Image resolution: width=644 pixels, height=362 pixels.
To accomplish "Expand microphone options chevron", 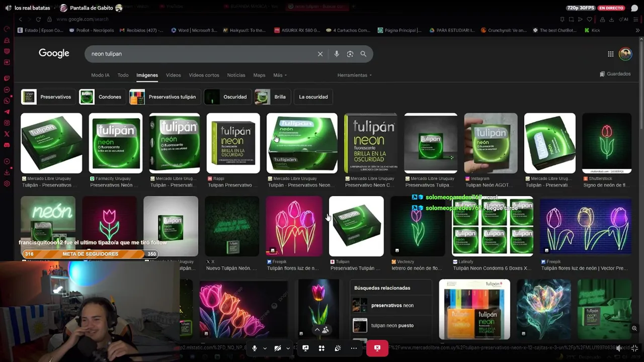I will 265,348.
